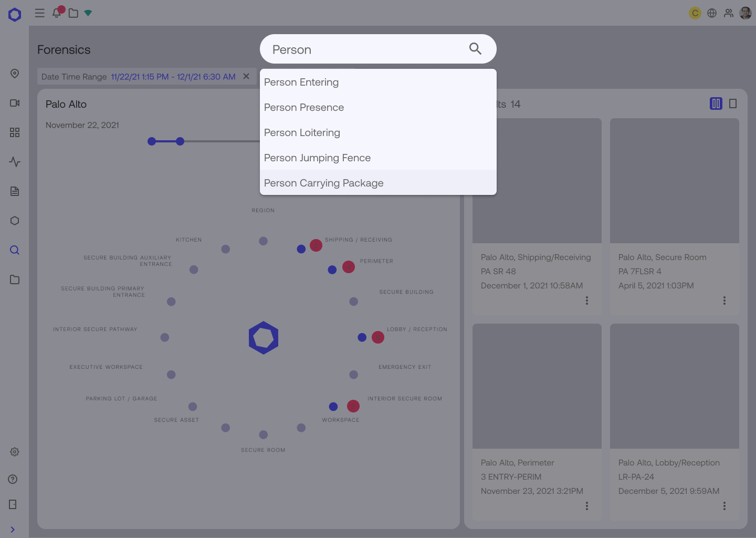
Task: Remove the Date Time Range filter
Action: click(x=246, y=77)
